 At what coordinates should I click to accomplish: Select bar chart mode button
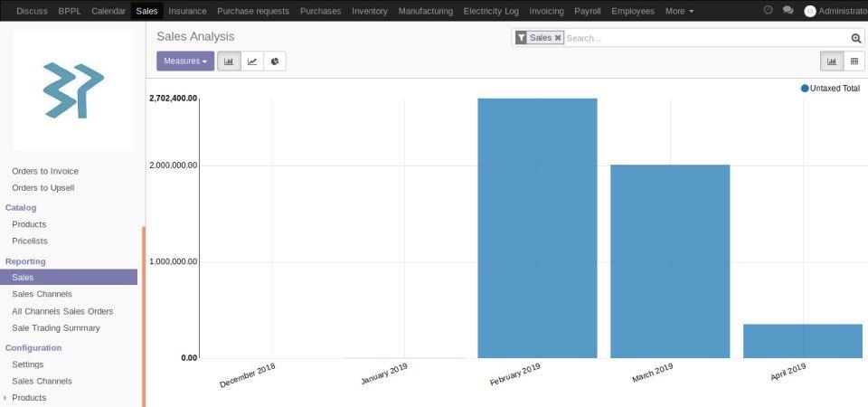click(x=229, y=62)
